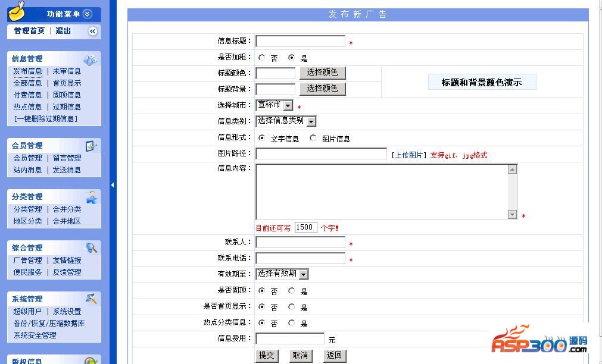
Task: Open 发送消息 link
Action: pos(67,170)
